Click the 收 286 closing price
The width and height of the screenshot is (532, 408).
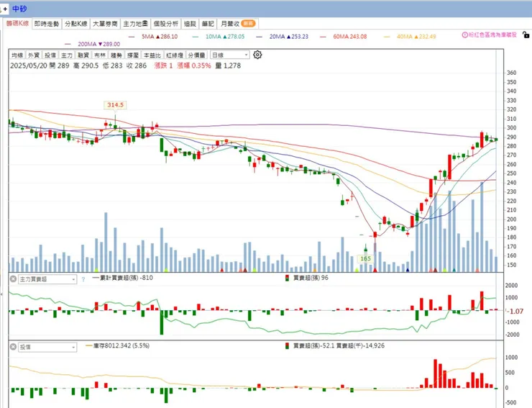(137, 65)
